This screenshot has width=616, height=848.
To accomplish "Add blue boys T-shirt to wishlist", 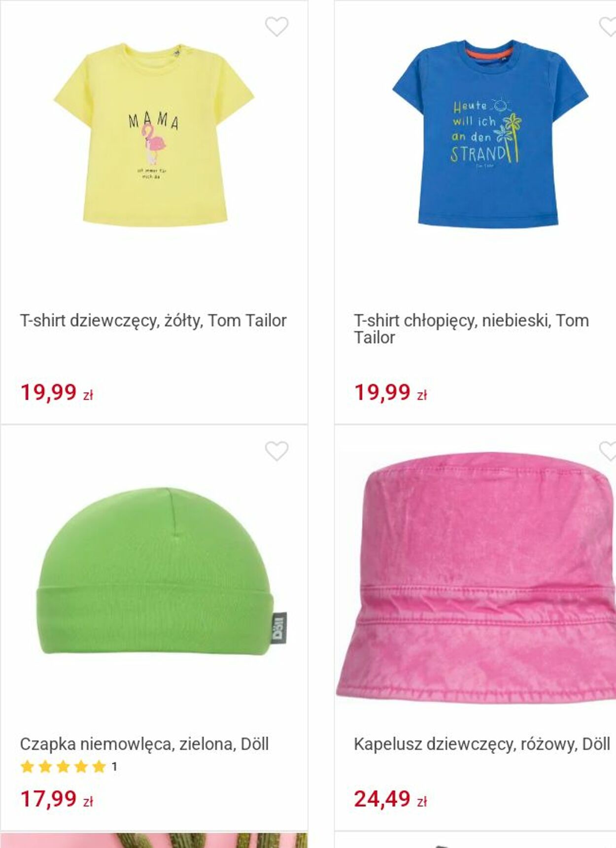I will coord(608,27).
